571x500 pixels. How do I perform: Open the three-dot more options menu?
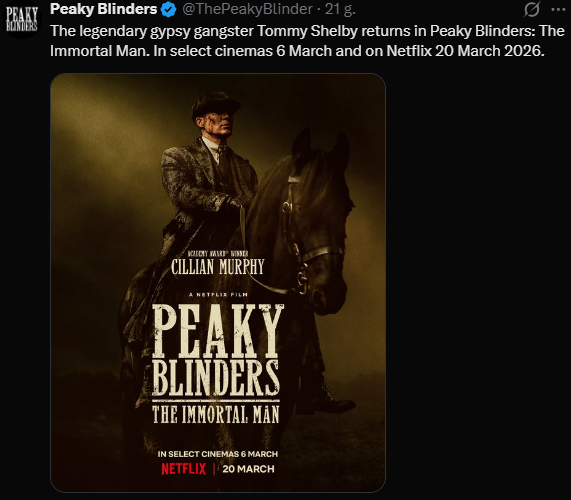[559, 9]
